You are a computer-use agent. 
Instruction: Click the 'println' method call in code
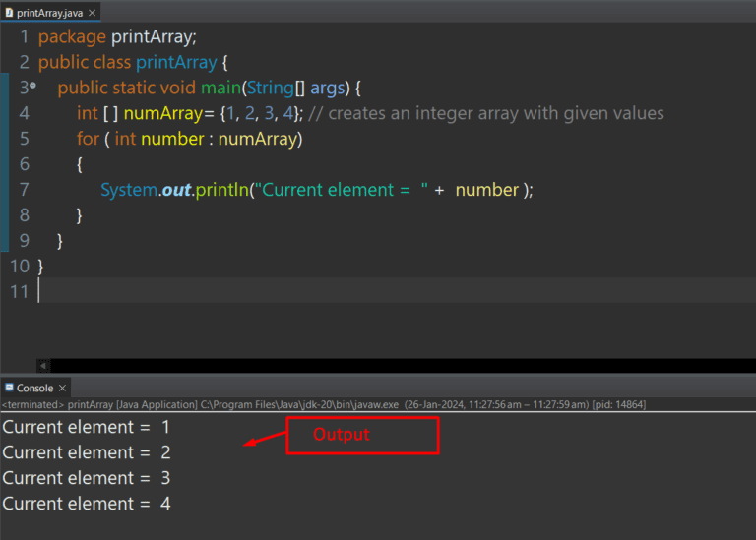coord(221,190)
